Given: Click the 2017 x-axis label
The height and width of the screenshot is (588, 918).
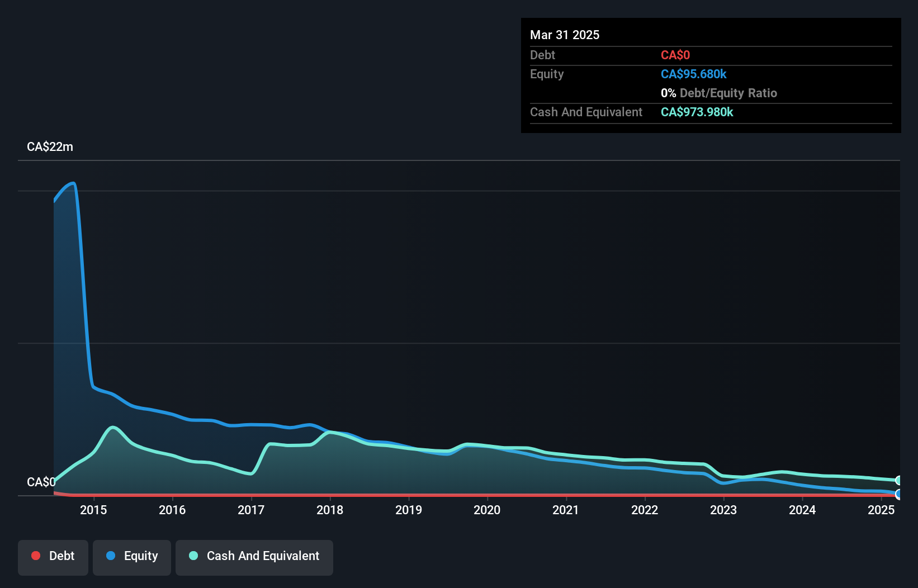Looking at the screenshot, I should pyautogui.click(x=251, y=510).
